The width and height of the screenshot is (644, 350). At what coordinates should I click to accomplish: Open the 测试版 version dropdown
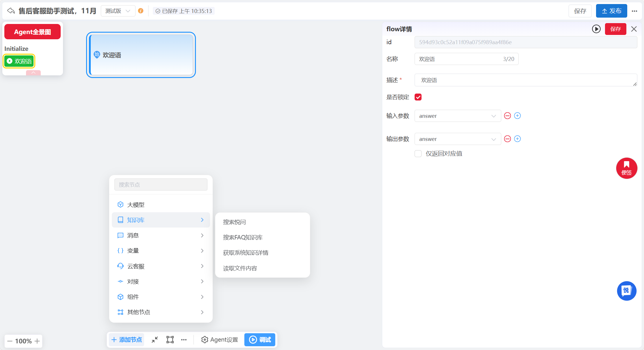point(118,11)
